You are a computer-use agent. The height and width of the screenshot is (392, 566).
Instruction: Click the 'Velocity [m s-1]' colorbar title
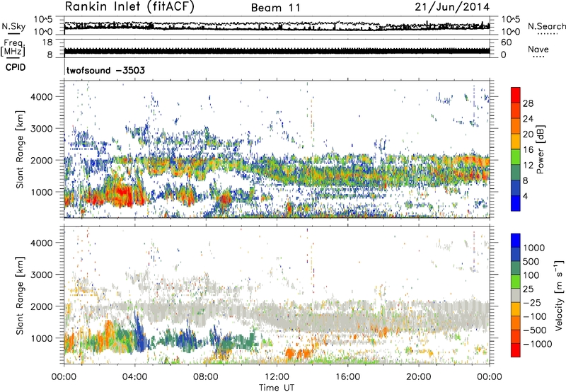559,295
